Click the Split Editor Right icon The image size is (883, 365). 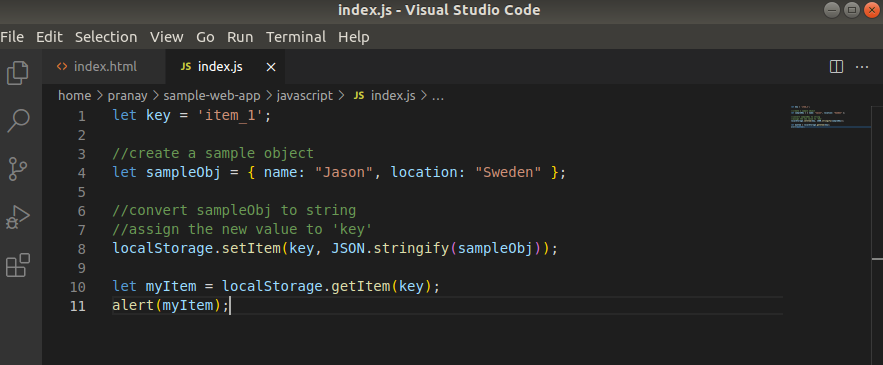836,67
